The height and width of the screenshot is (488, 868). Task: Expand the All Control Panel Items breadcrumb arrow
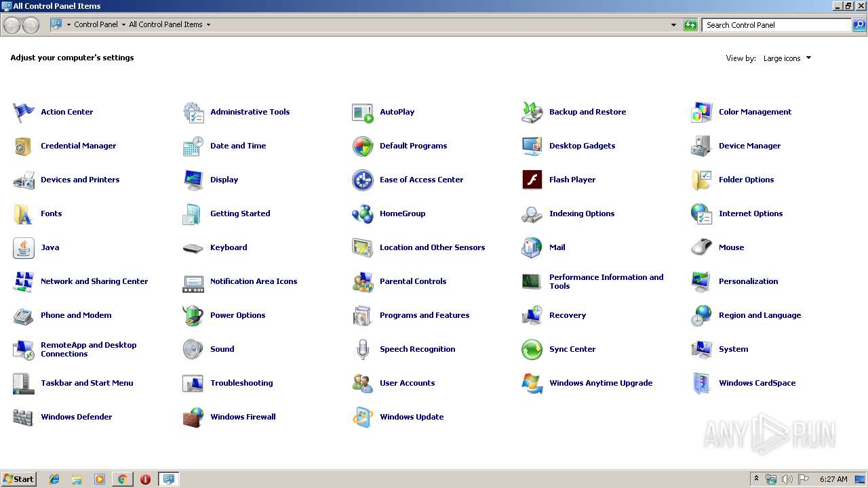coord(208,24)
